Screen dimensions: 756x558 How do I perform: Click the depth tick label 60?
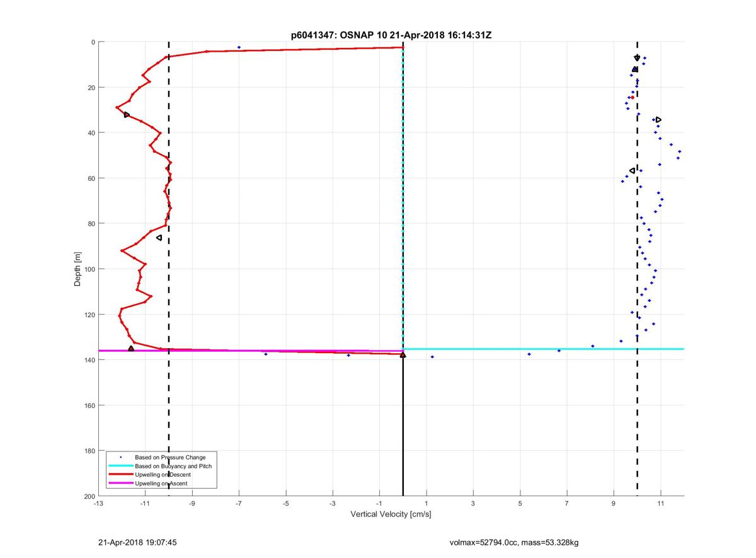coord(91,178)
